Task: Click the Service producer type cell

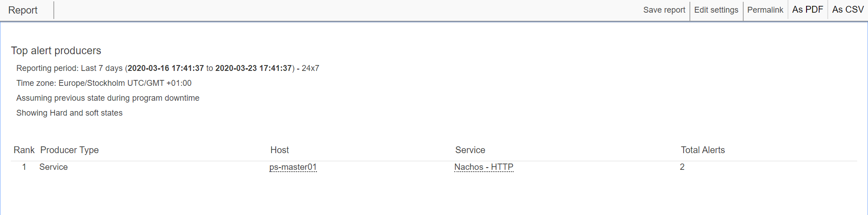Action: [53, 167]
